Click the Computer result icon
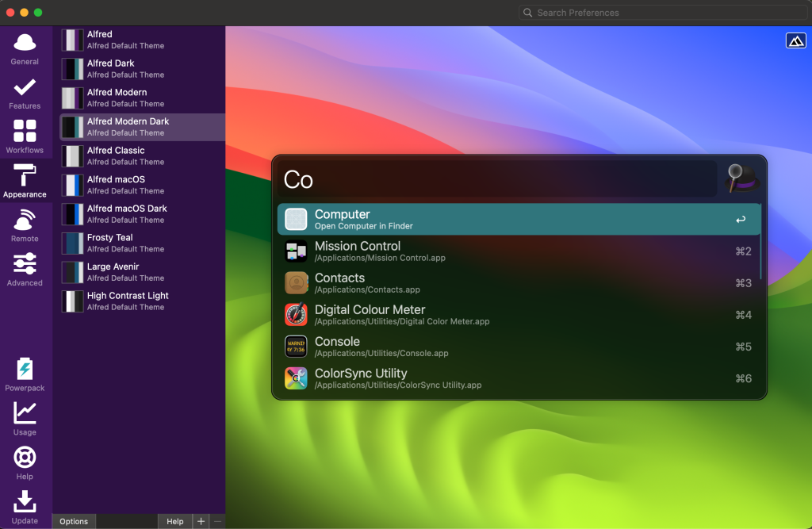This screenshot has width=812, height=529. (x=296, y=219)
